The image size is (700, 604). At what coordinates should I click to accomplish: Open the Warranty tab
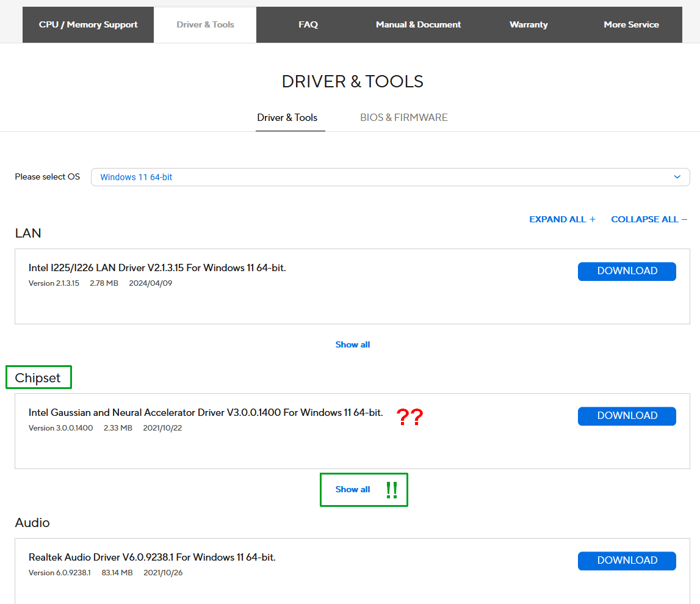(529, 24)
